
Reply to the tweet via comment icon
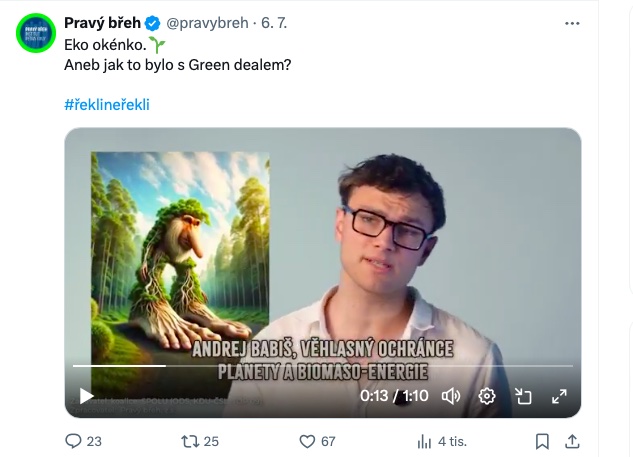click(73, 441)
